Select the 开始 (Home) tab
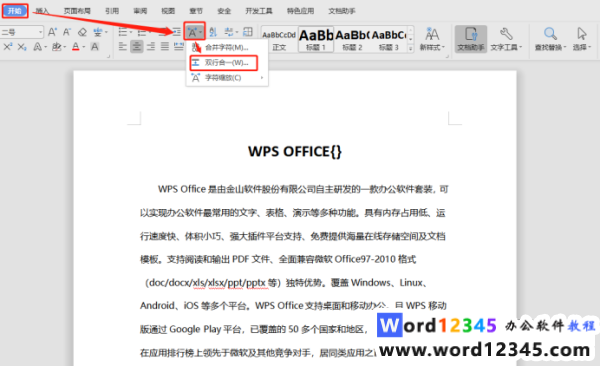This screenshot has width=600, height=366. 15,11
